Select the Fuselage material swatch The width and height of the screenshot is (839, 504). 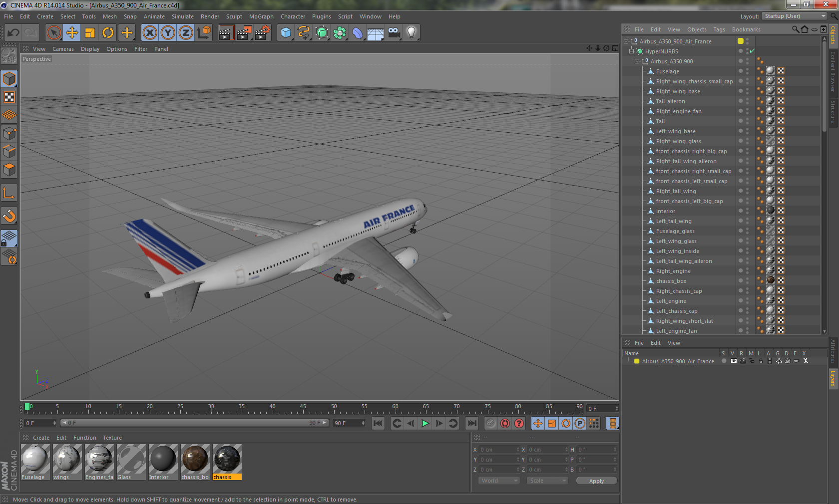coord(34,462)
